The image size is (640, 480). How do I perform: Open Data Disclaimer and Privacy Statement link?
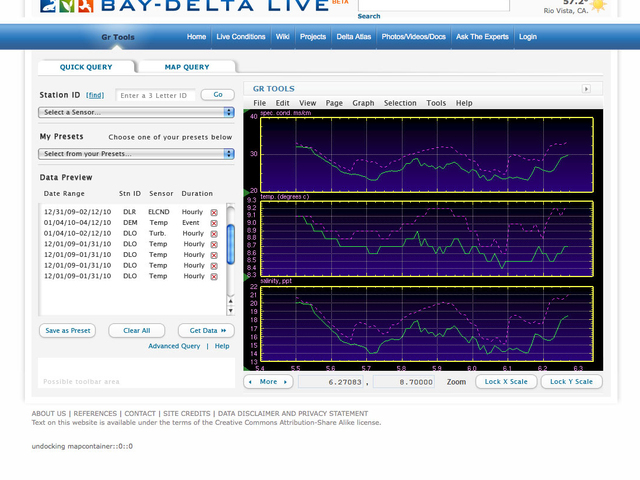293,413
